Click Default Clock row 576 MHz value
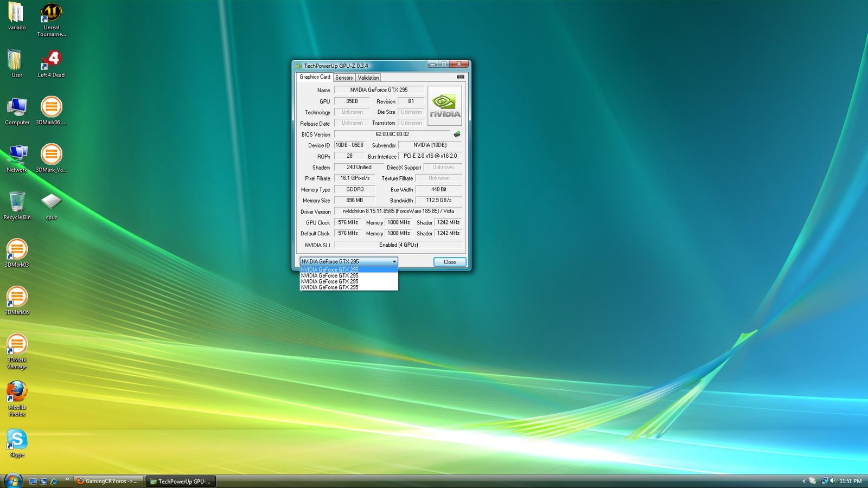 (348, 234)
